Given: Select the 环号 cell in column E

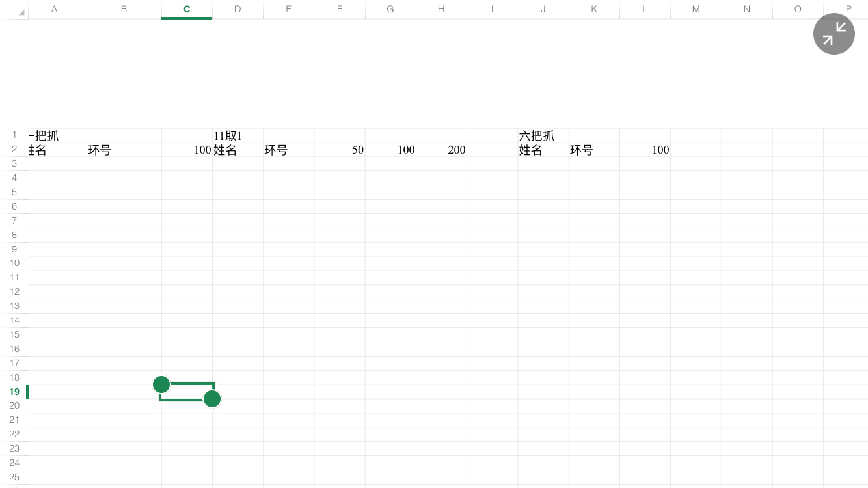Looking at the screenshot, I should [x=288, y=150].
